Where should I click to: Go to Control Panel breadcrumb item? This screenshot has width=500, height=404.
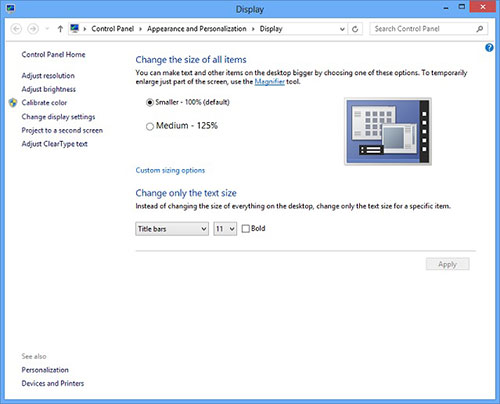(x=113, y=29)
